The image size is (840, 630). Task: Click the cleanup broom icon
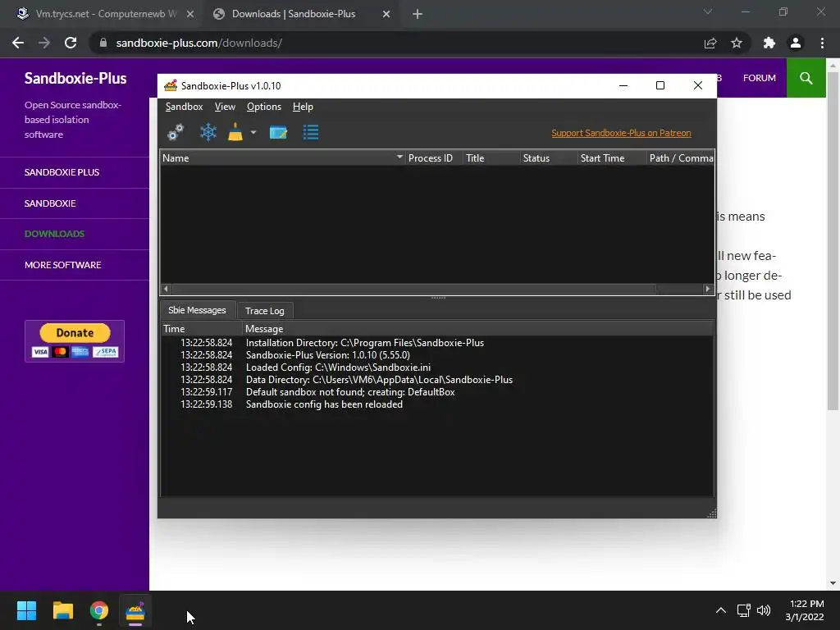pos(235,132)
